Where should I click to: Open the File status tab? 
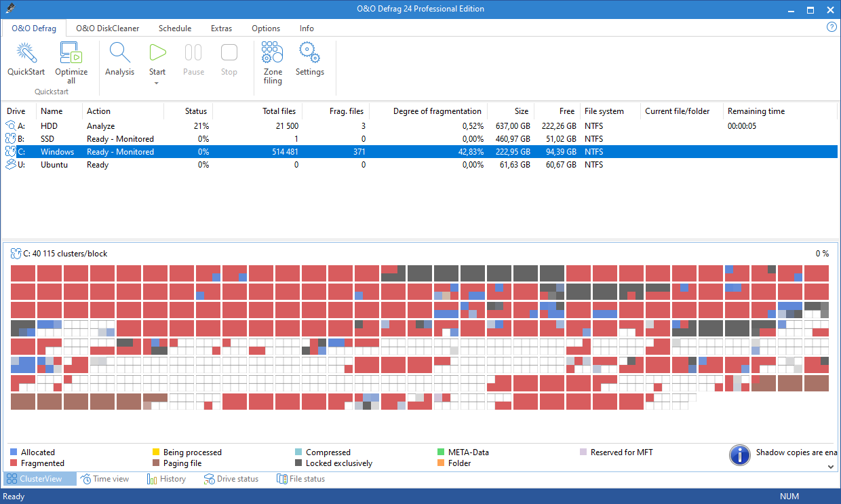300,479
